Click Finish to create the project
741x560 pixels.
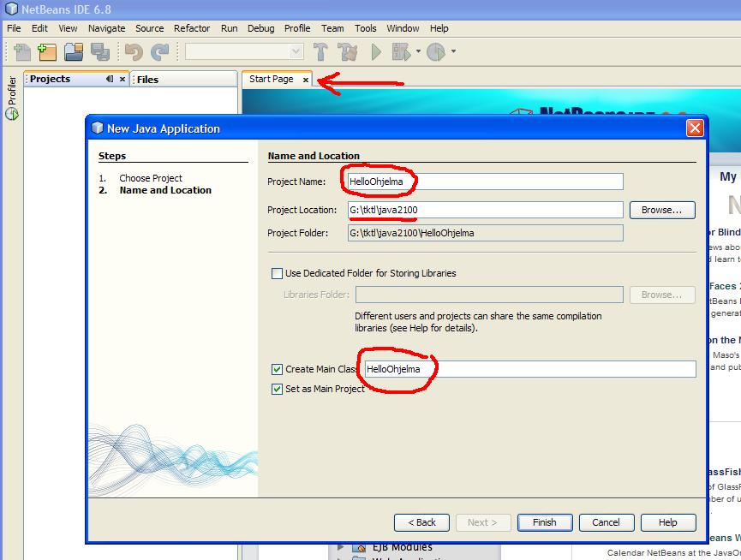coord(545,522)
